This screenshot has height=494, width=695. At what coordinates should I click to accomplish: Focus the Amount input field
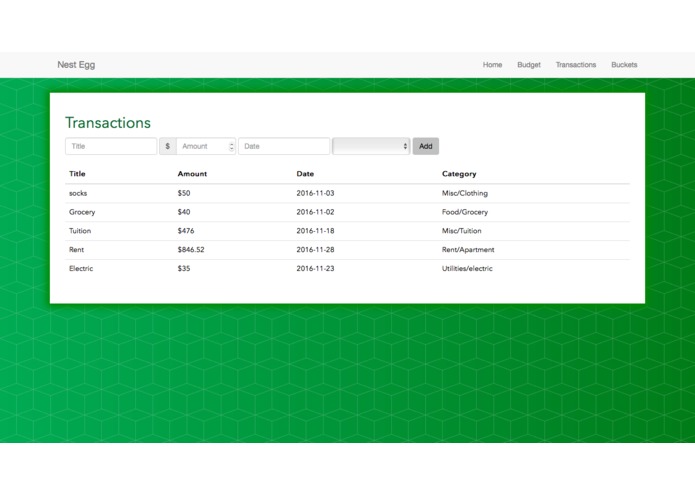click(x=206, y=146)
